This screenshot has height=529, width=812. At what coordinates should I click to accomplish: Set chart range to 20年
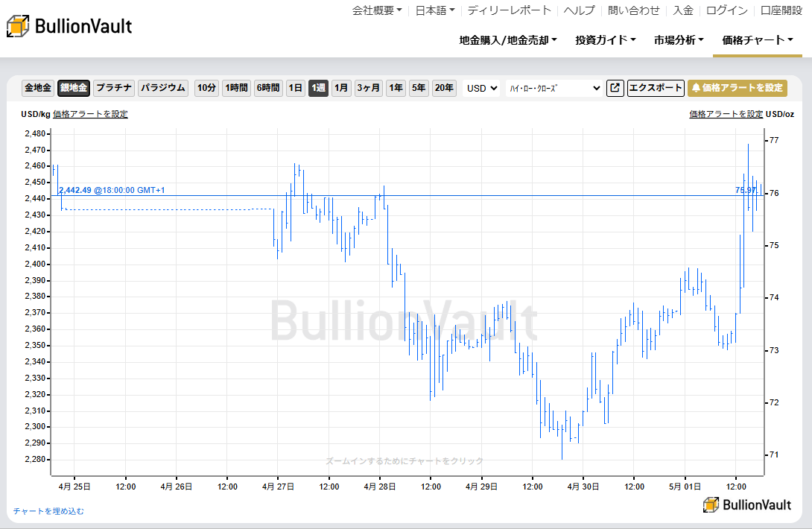click(x=444, y=88)
